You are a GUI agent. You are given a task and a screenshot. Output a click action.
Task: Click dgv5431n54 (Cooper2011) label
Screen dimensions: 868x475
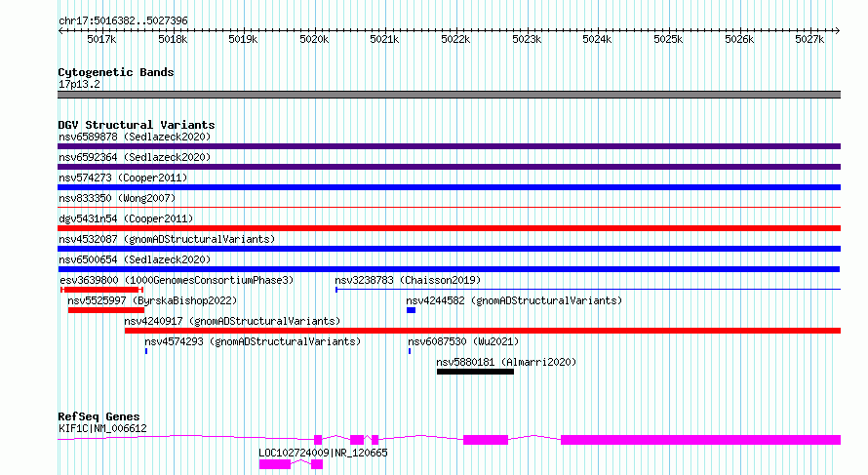pyautogui.click(x=126, y=218)
